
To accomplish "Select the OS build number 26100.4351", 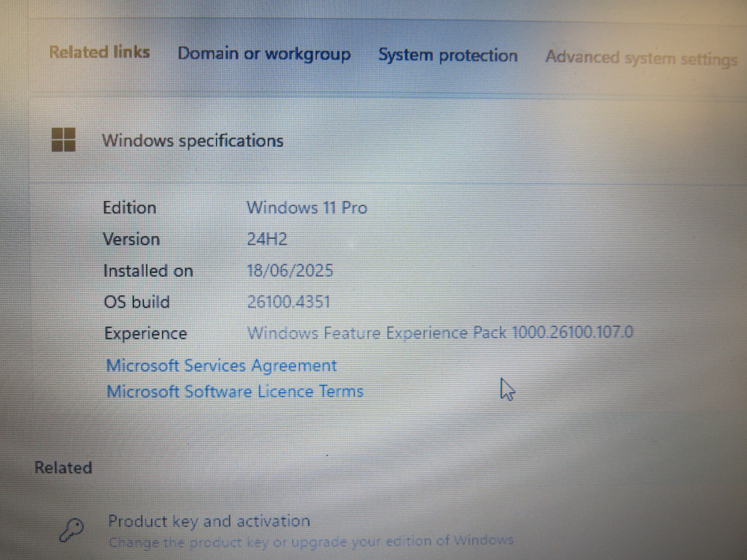I will pyautogui.click(x=288, y=302).
